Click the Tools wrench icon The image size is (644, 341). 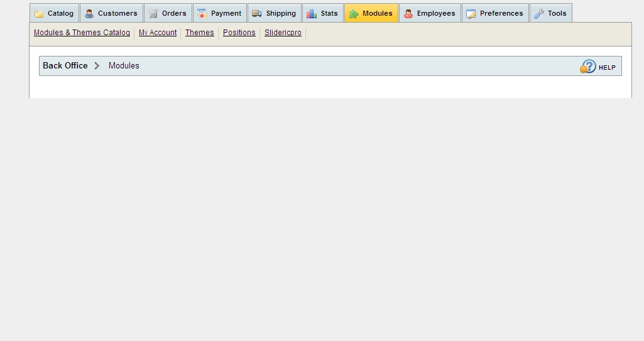click(x=539, y=14)
